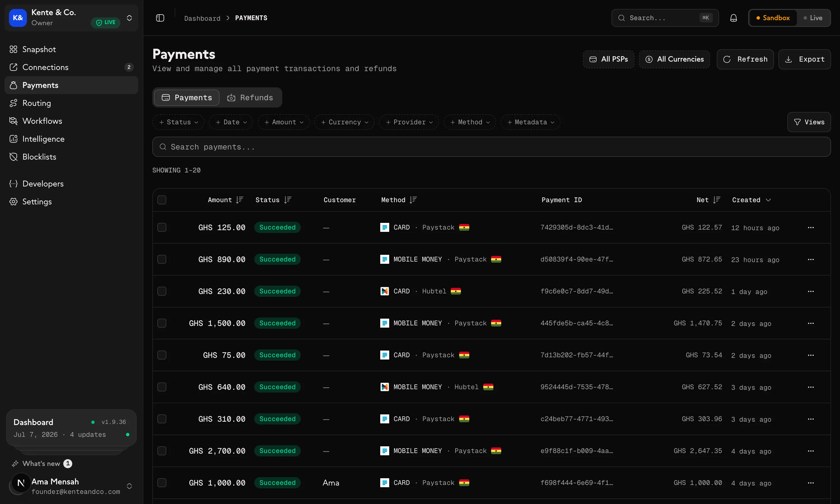Open row actions for GHS 125.00 payment
The width and height of the screenshot is (840, 504).
[811, 228]
